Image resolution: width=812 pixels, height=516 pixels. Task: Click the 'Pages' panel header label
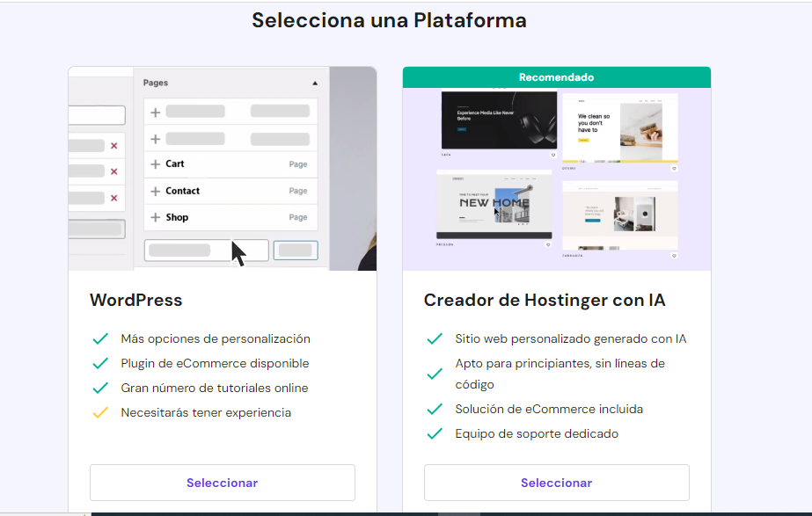point(156,83)
